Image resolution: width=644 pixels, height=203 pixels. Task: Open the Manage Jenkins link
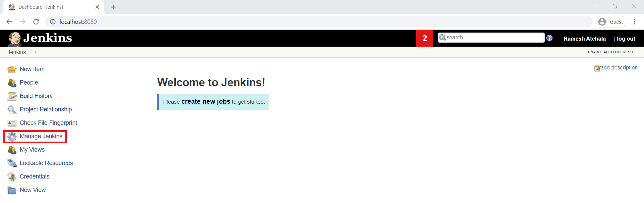click(x=41, y=136)
